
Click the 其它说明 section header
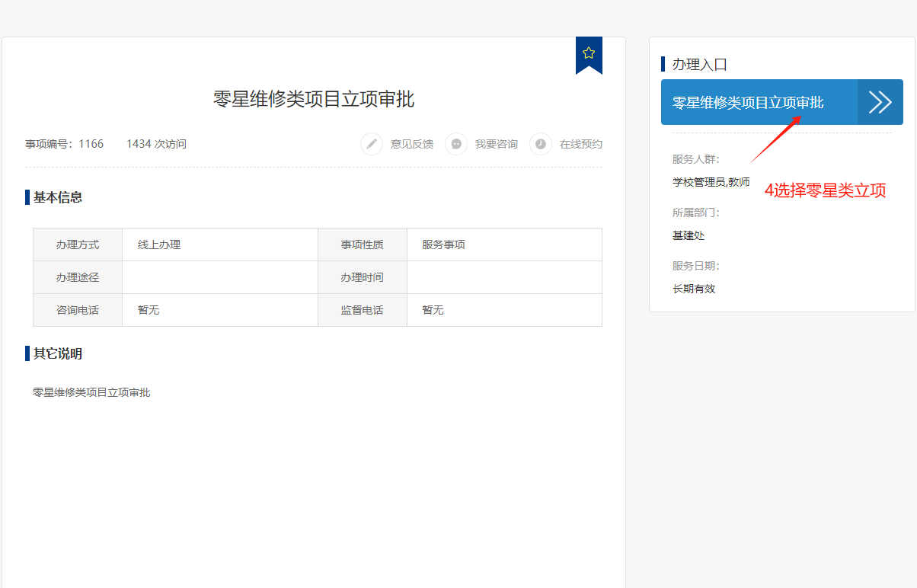pos(58,353)
